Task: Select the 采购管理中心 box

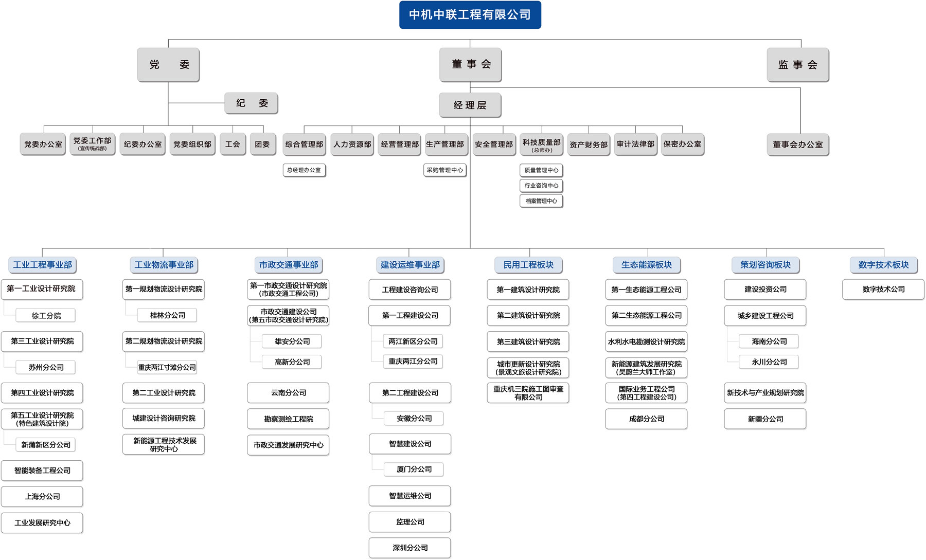Action: [445, 170]
